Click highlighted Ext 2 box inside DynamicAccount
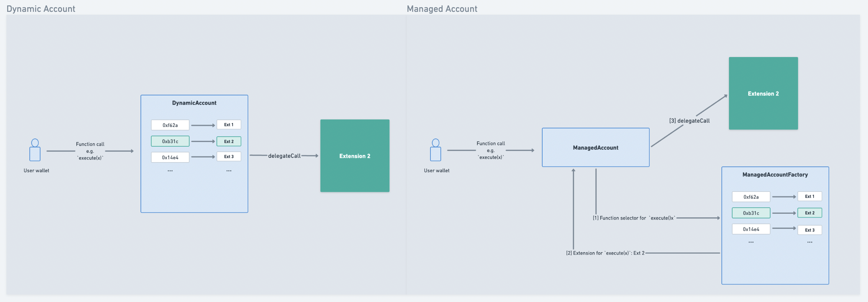Viewport: 868px width, 302px height. (x=229, y=141)
